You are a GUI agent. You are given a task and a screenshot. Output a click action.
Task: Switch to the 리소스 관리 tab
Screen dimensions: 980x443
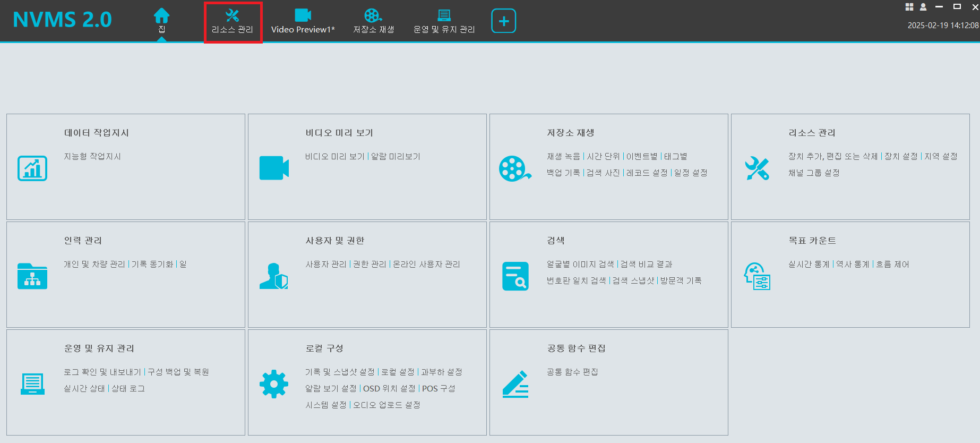233,21
